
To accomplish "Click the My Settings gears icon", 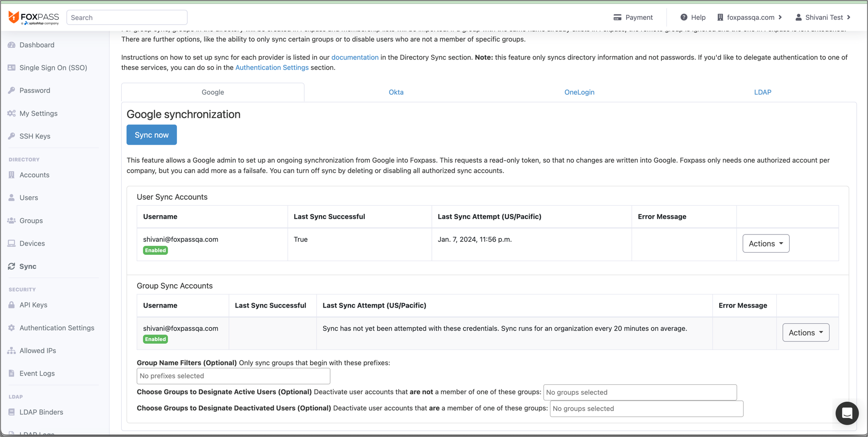I will click(x=12, y=113).
